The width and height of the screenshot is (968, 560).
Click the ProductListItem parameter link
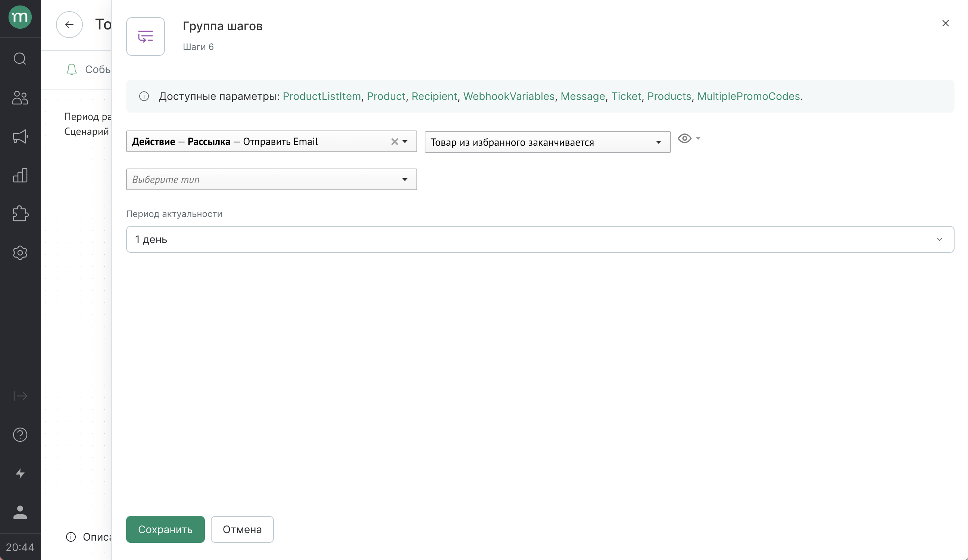point(322,96)
